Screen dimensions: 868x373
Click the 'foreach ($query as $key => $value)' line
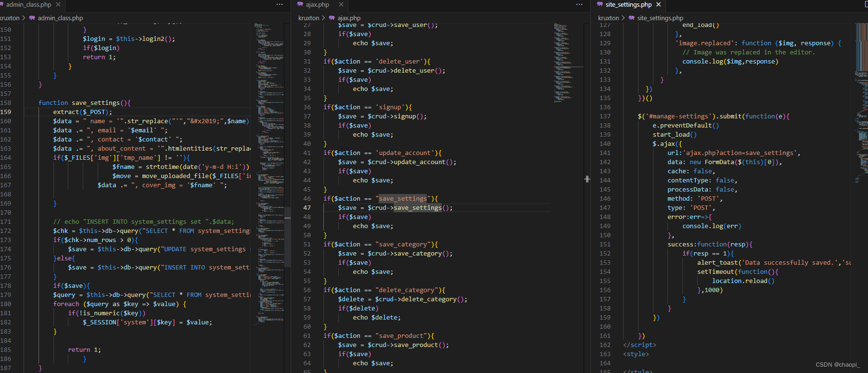click(x=120, y=304)
